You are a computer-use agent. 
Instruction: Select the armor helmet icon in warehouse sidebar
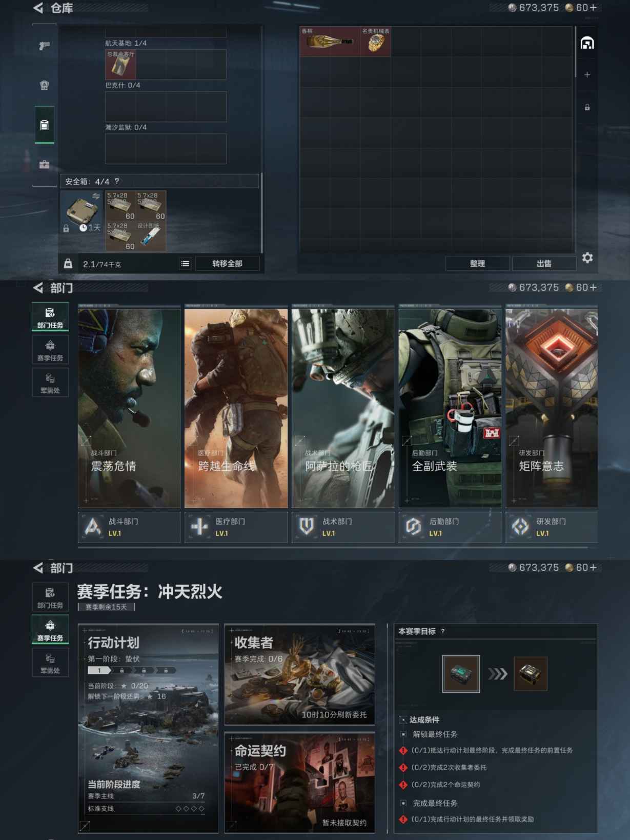point(45,85)
